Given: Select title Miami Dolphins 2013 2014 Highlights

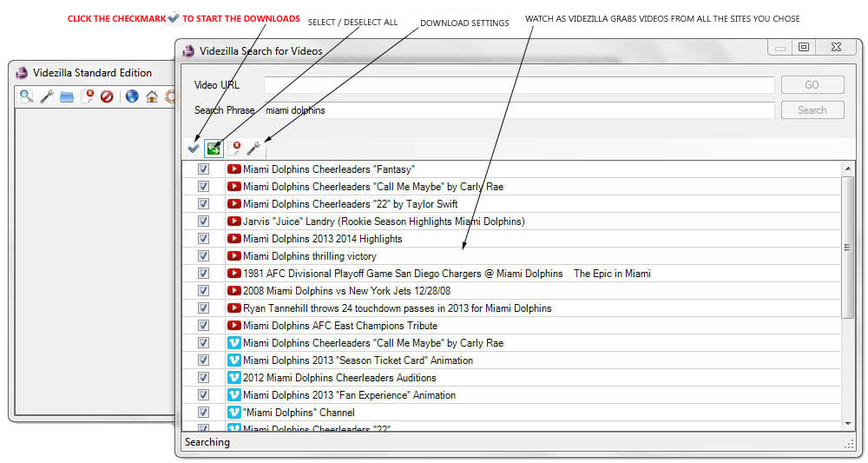Looking at the screenshot, I should tap(323, 239).
